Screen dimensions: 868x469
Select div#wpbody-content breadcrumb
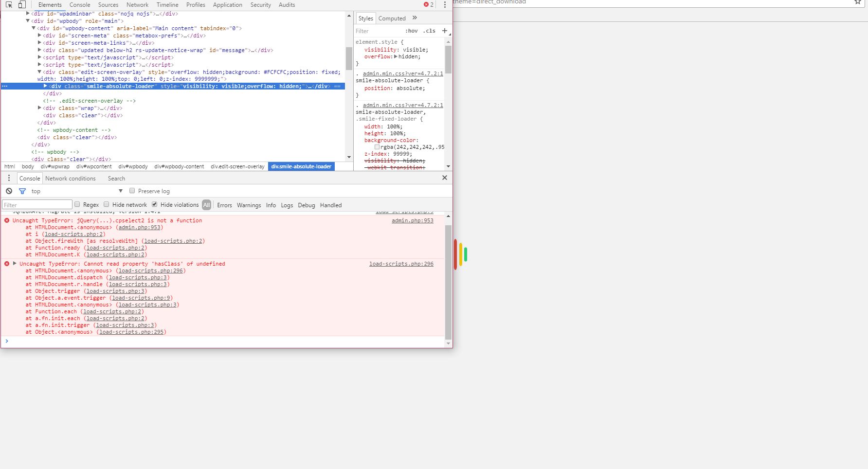(x=179, y=166)
